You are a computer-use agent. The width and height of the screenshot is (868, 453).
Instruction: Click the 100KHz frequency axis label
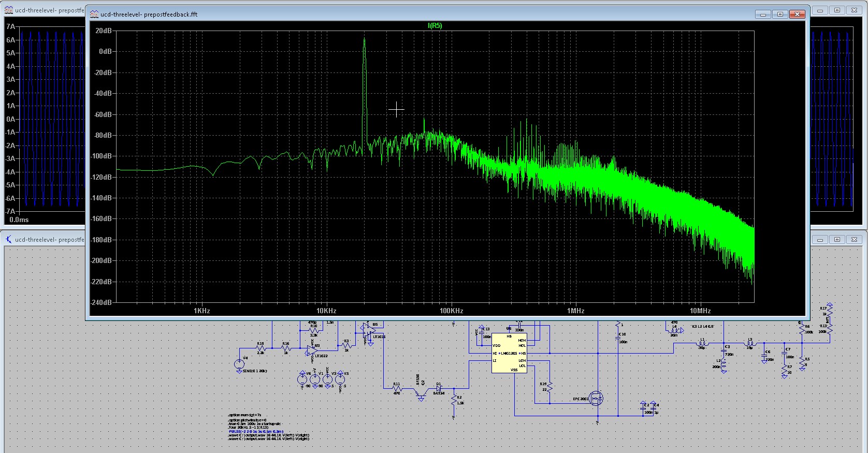[x=451, y=311]
